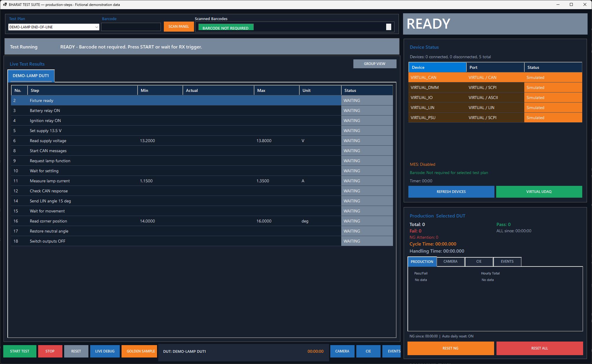Click the Status column header in results
Screen dimensions: 592x364
coord(367,90)
